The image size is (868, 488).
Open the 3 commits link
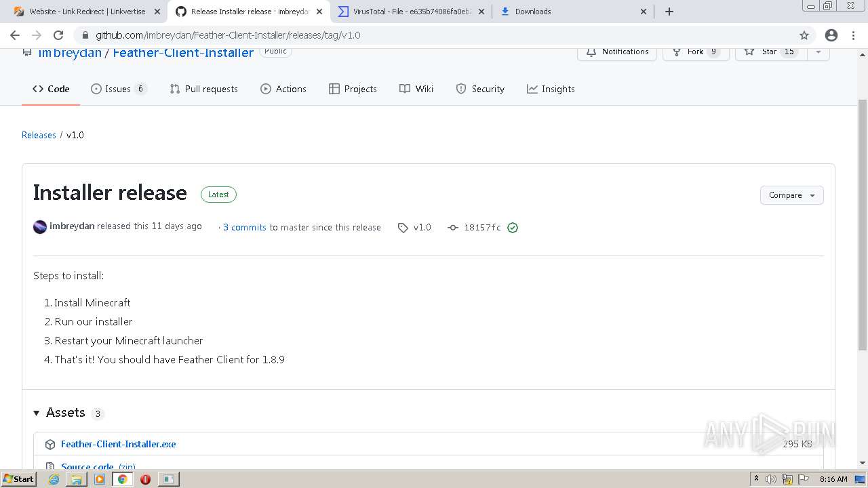click(x=245, y=228)
